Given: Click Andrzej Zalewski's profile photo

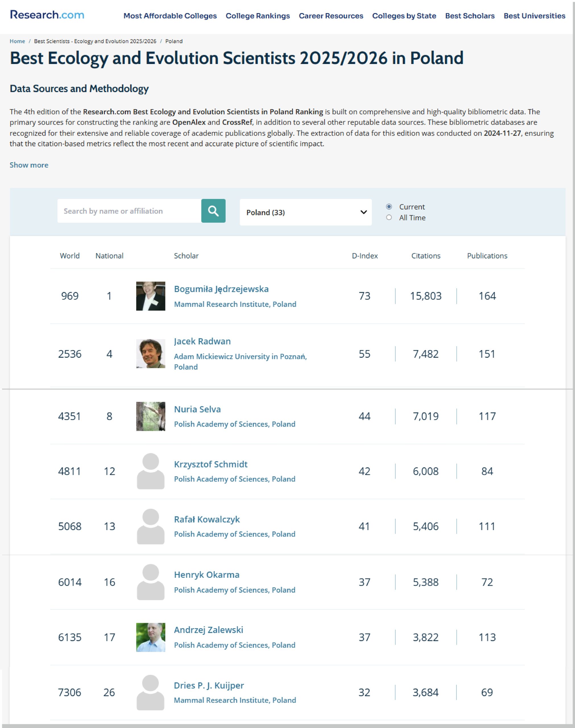Looking at the screenshot, I should click(150, 637).
